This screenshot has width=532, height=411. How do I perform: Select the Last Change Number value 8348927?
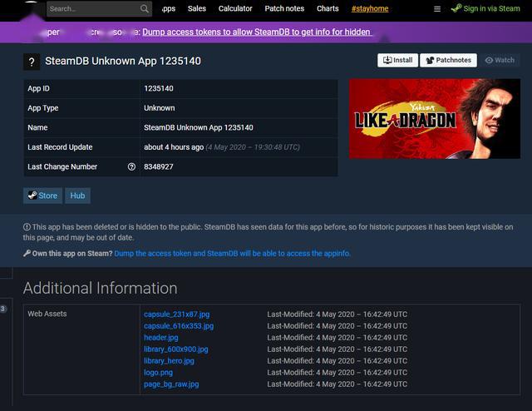[159, 166]
